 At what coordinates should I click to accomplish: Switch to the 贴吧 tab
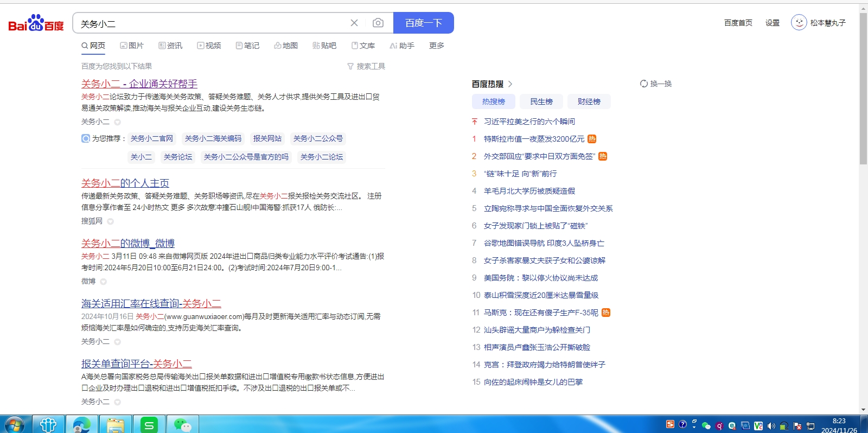click(x=324, y=46)
